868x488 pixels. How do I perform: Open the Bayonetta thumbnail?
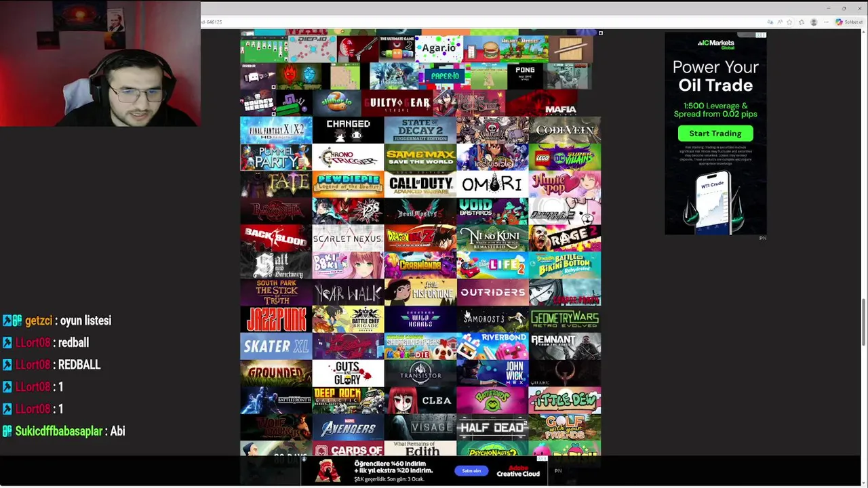pos(276,211)
